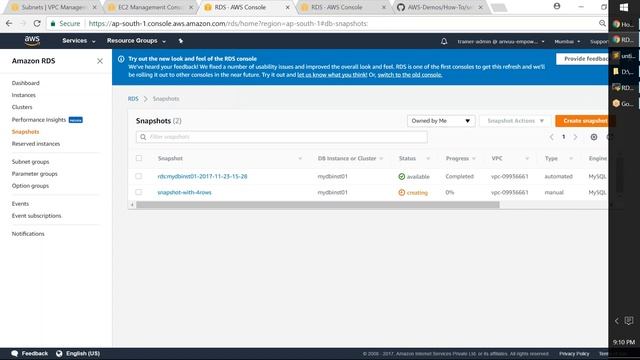Click the Windows Start logo
The height and width of the screenshot is (360, 640).
tap(624, 7)
